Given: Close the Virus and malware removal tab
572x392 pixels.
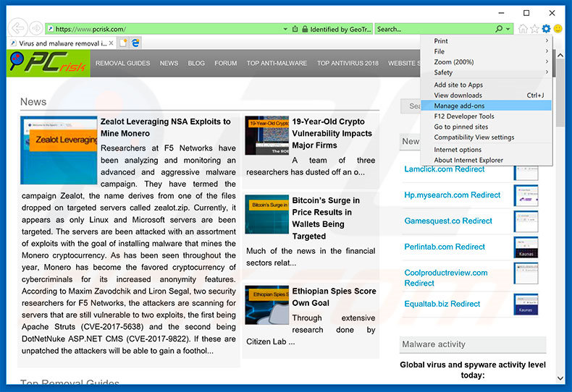Looking at the screenshot, I should click(x=112, y=43).
